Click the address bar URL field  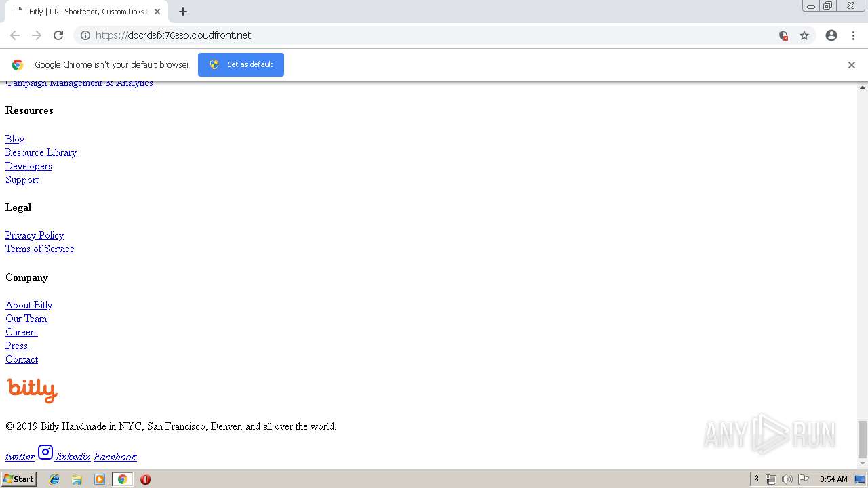pos(434,35)
